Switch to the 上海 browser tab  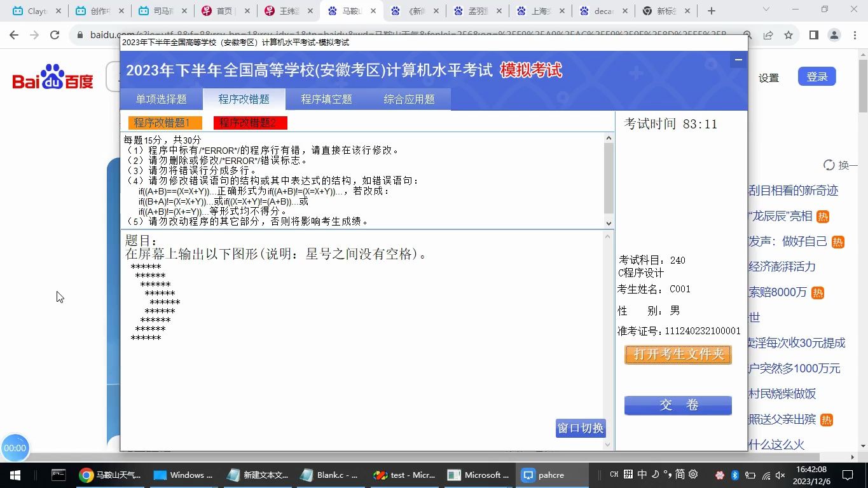pos(541,11)
